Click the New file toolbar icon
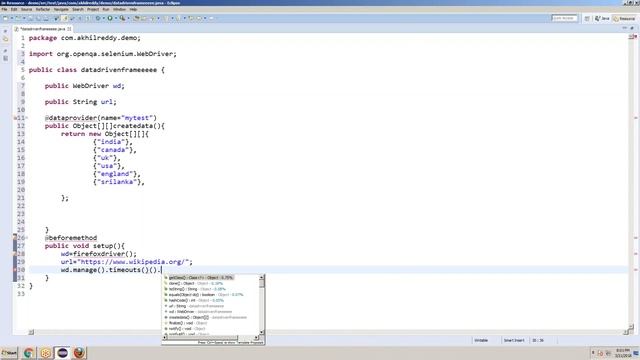Viewport: 640px width, 360px height. click(x=5, y=18)
